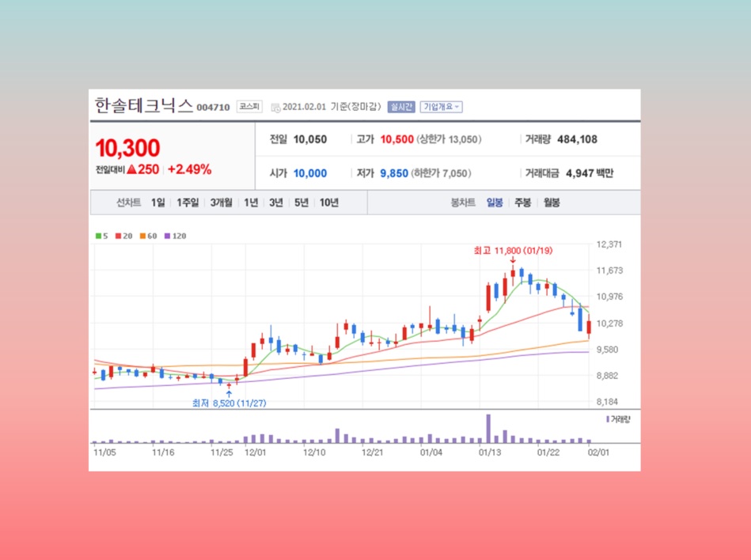
Task: Click the 최저 8,520 (11/27) low marker
Action: (x=229, y=403)
